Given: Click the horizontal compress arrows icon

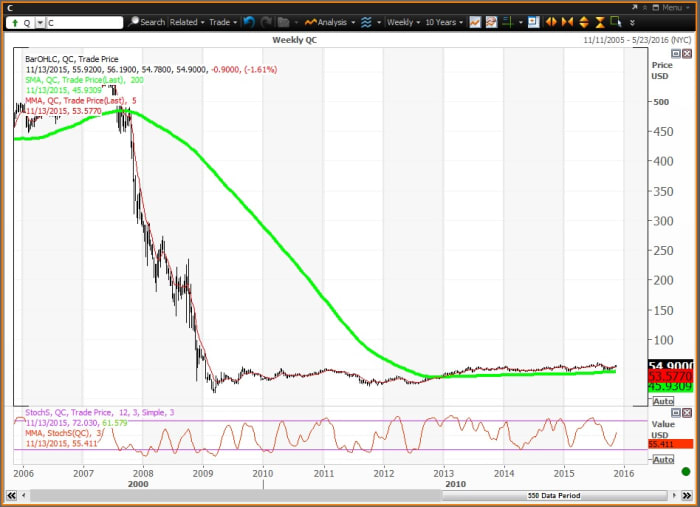Looking at the screenshot, I should pyautogui.click(x=567, y=22).
